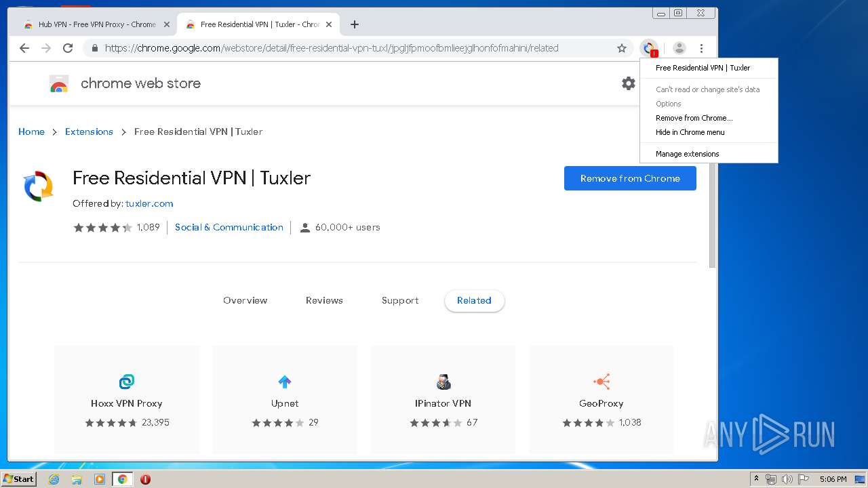The height and width of the screenshot is (488, 868).
Task: Click the address bar URL
Action: (332, 48)
